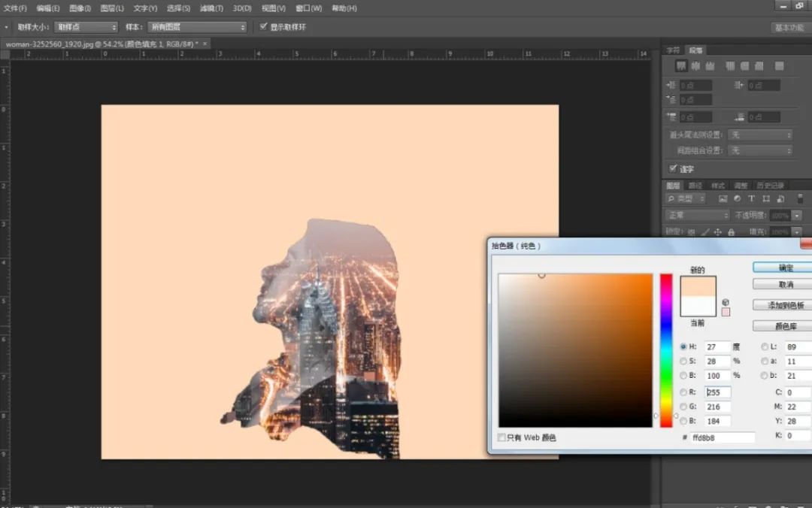The width and height of the screenshot is (812, 508).
Task: Open the 样本 所有图层 dropdown
Action: coord(197,27)
